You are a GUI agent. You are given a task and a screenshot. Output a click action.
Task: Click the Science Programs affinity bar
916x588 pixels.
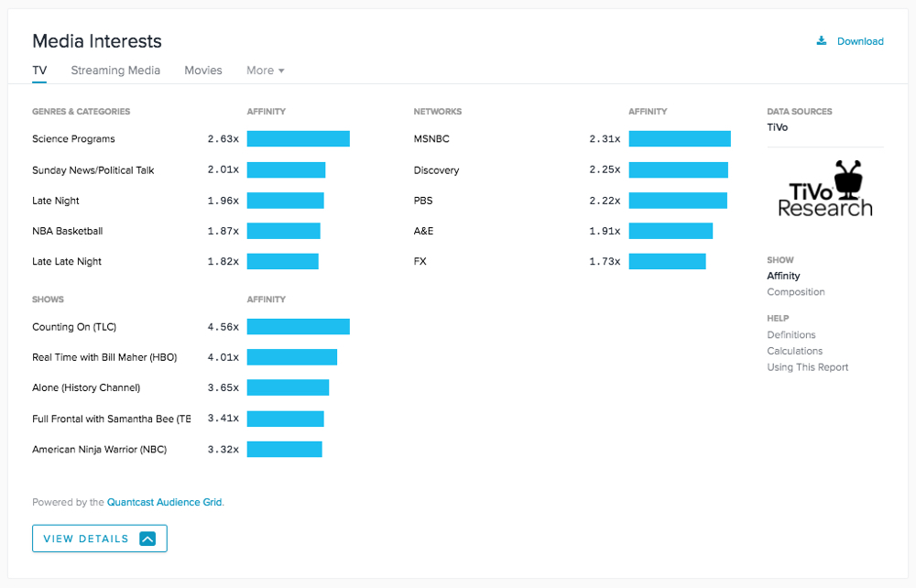click(299, 138)
